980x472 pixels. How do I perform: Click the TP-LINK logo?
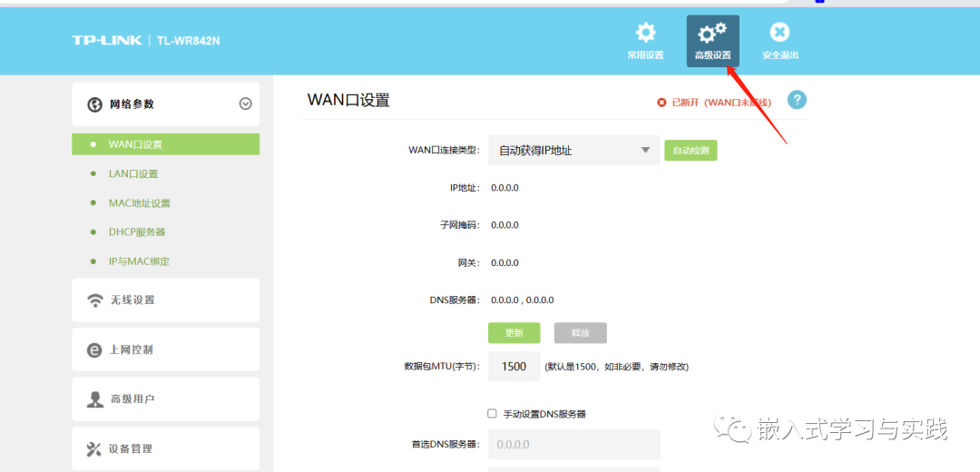[x=107, y=41]
